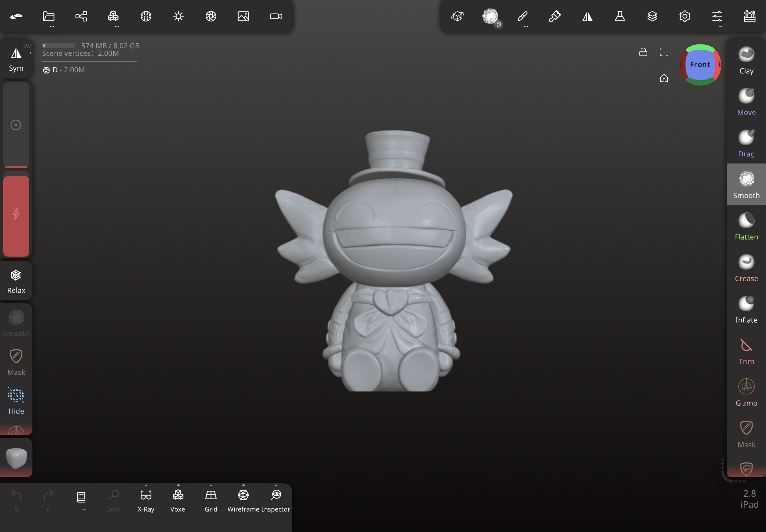Open the Layers stack menu

coord(652,16)
